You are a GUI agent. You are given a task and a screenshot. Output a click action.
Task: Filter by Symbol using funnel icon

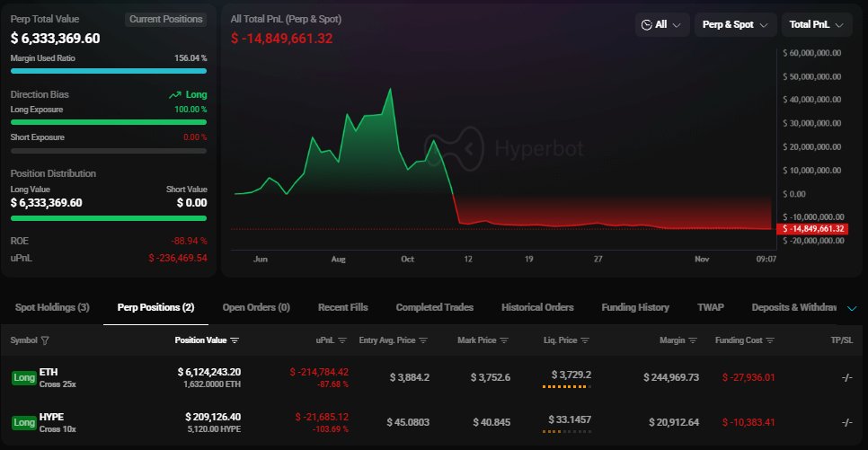pyautogui.click(x=46, y=340)
